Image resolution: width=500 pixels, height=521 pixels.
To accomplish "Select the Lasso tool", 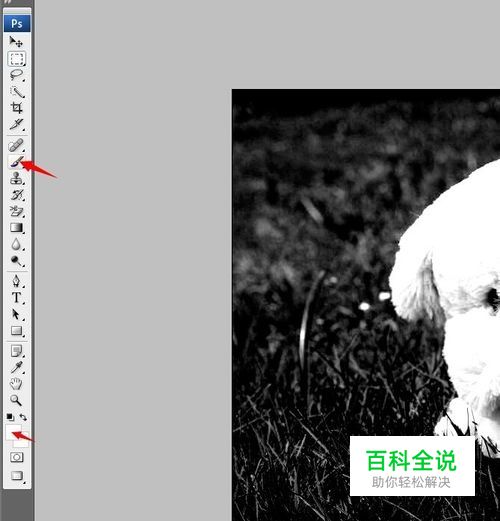I will (16, 75).
